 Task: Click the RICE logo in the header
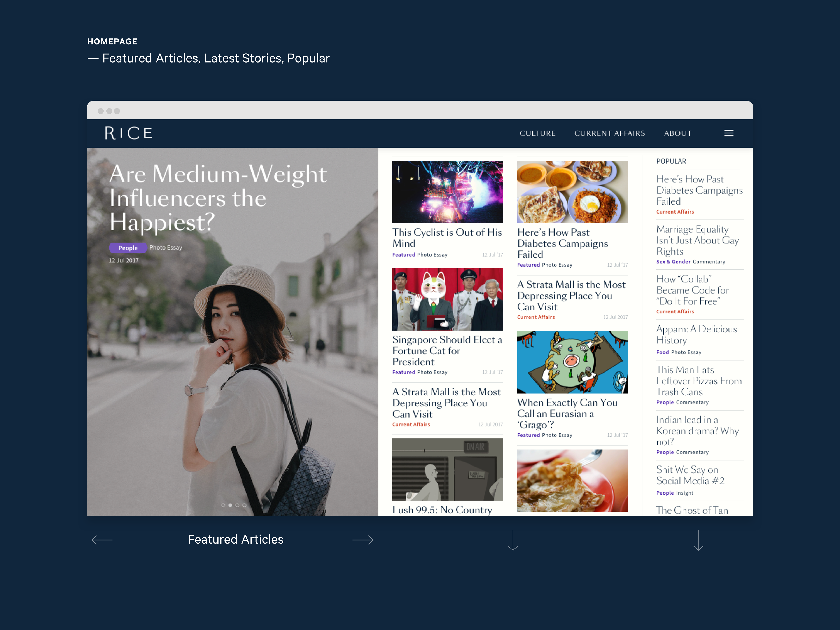[128, 133]
